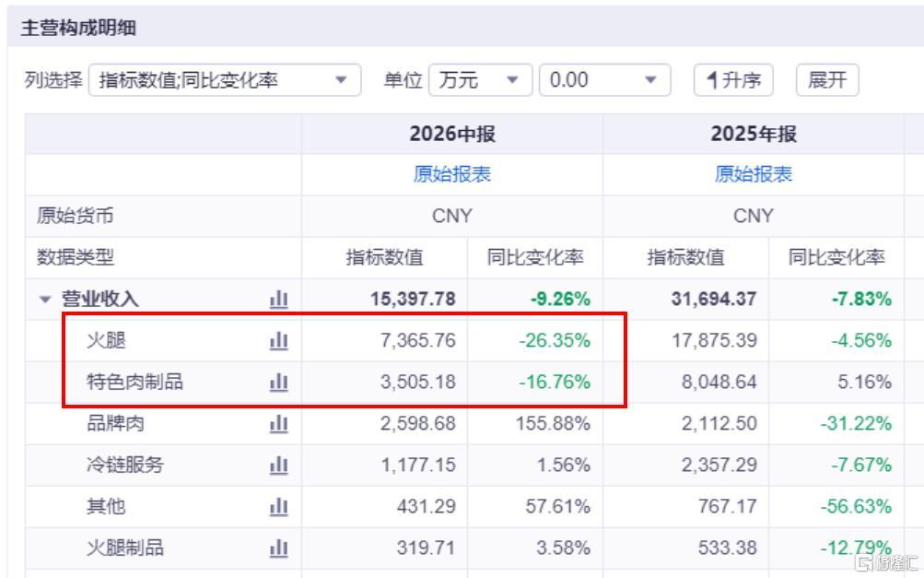Click CNY under 2026中报
The width and height of the screenshot is (924, 578).
tap(452, 216)
